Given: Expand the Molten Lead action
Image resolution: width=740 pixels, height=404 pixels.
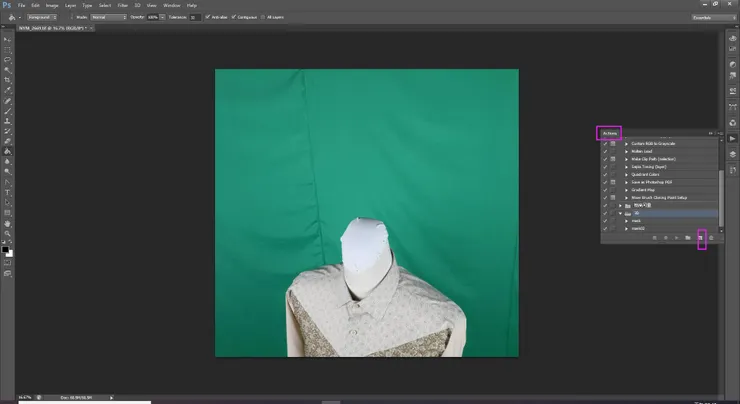Looking at the screenshot, I should point(626,152).
